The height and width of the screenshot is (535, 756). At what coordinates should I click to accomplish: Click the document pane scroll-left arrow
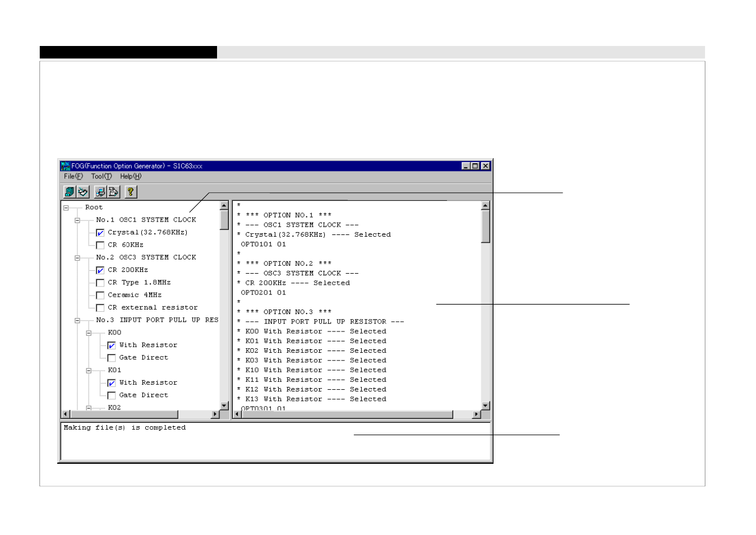(x=237, y=414)
